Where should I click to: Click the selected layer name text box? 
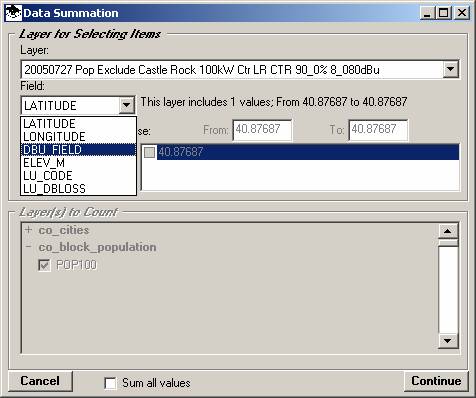(x=233, y=70)
